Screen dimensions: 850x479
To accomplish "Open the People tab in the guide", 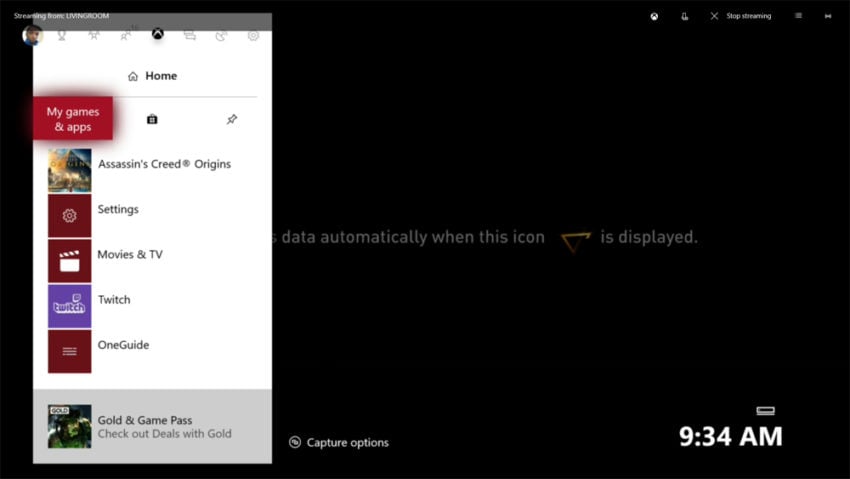I will [126, 36].
